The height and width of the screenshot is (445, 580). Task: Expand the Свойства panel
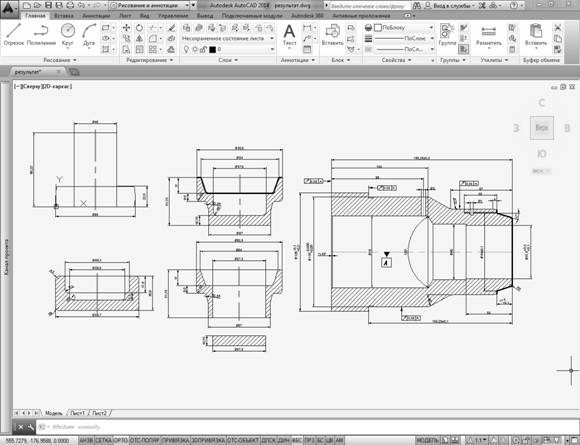pos(397,60)
